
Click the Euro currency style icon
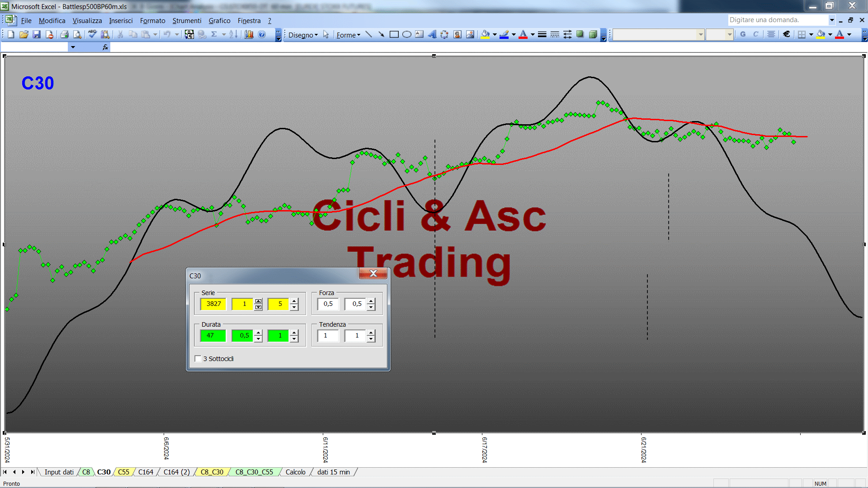pos(787,34)
